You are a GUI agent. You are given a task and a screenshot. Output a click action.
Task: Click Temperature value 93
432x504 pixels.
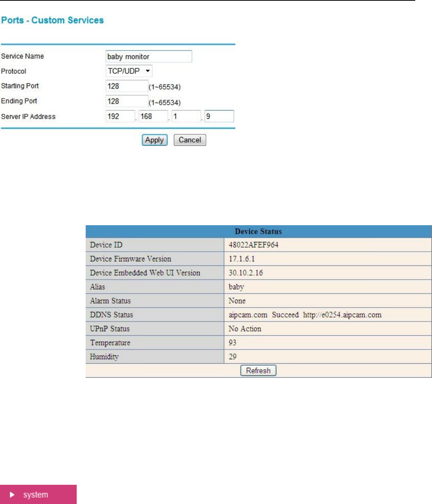[232, 343]
